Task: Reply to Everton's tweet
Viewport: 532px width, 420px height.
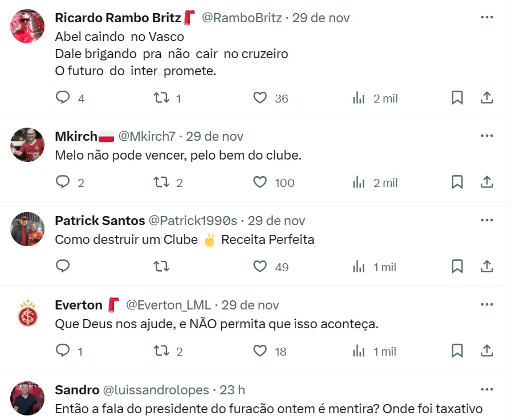Action: click(x=63, y=351)
